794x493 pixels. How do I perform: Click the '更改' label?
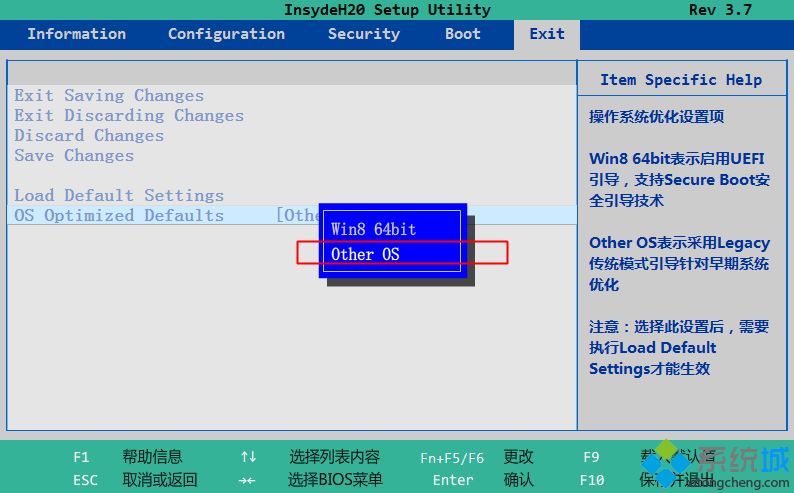point(518,457)
